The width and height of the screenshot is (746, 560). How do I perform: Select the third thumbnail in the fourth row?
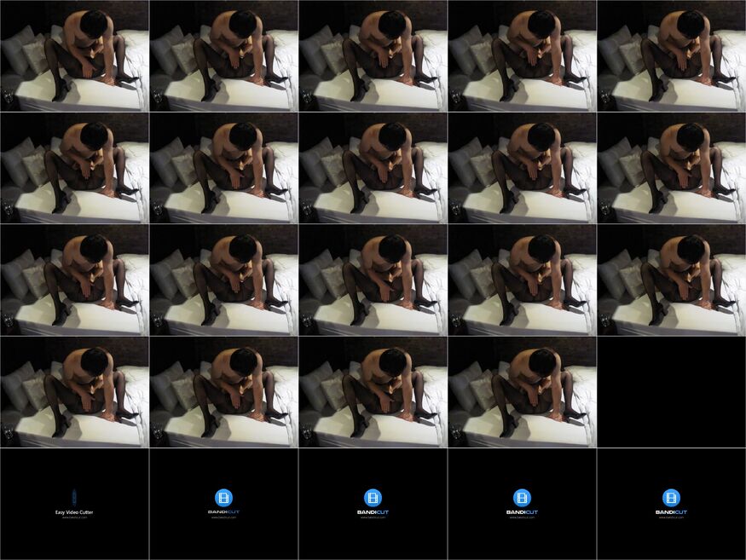[x=373, y=391]
